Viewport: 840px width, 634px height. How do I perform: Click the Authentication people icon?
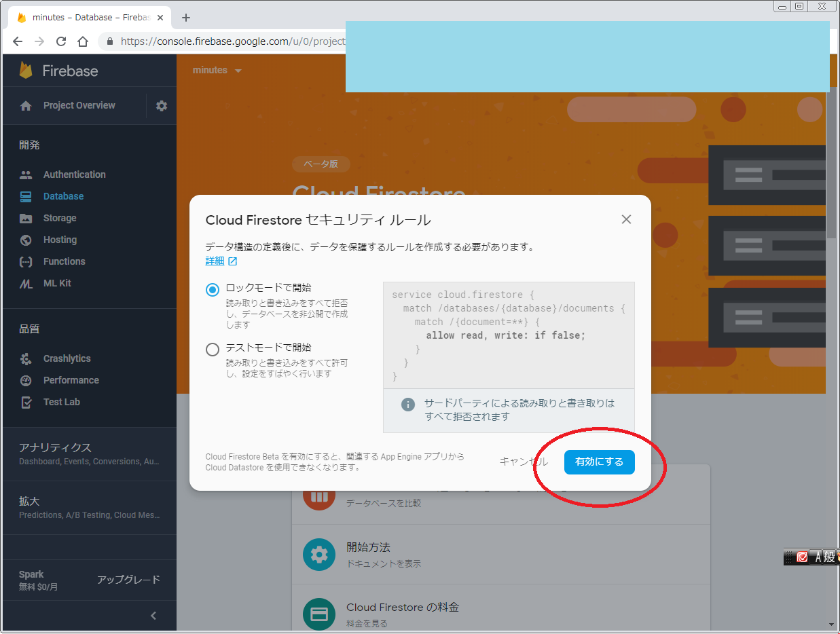pyautogui.click(x=26, y=174)
